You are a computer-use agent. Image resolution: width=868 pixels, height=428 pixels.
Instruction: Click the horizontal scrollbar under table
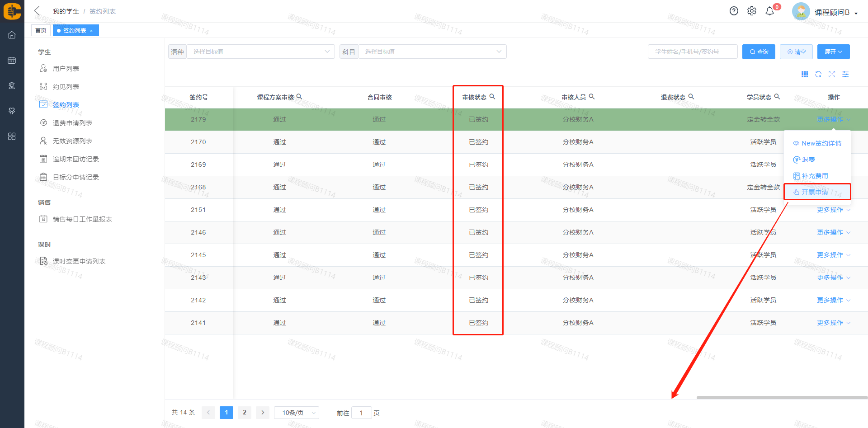pyautogui.click(x=782, y=398)
